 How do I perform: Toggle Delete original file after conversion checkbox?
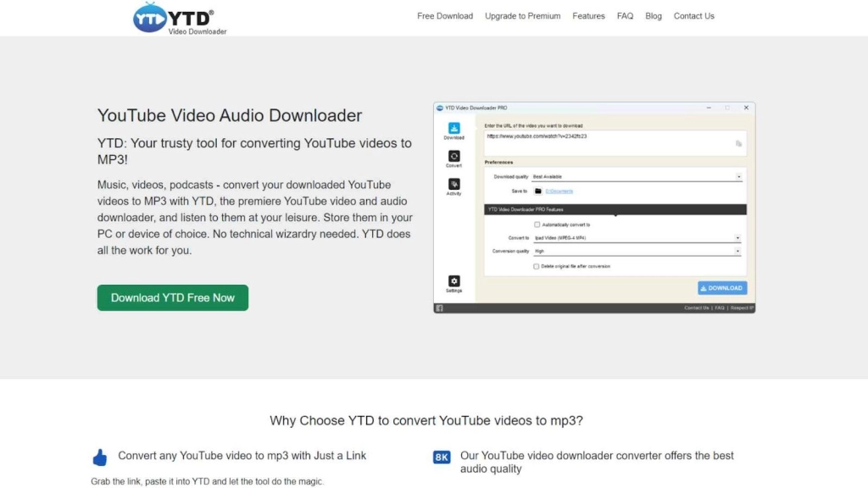[x=537, y=266]
